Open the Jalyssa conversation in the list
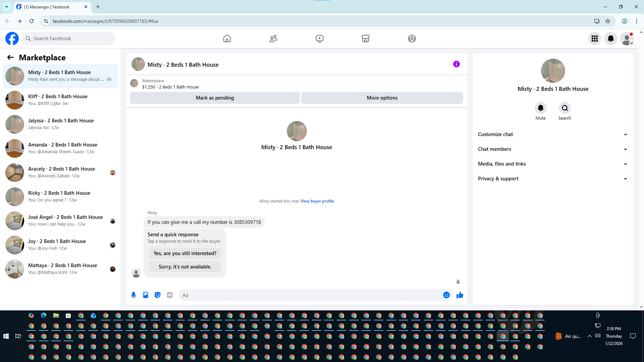644x362 pixels. click(60, 124)
